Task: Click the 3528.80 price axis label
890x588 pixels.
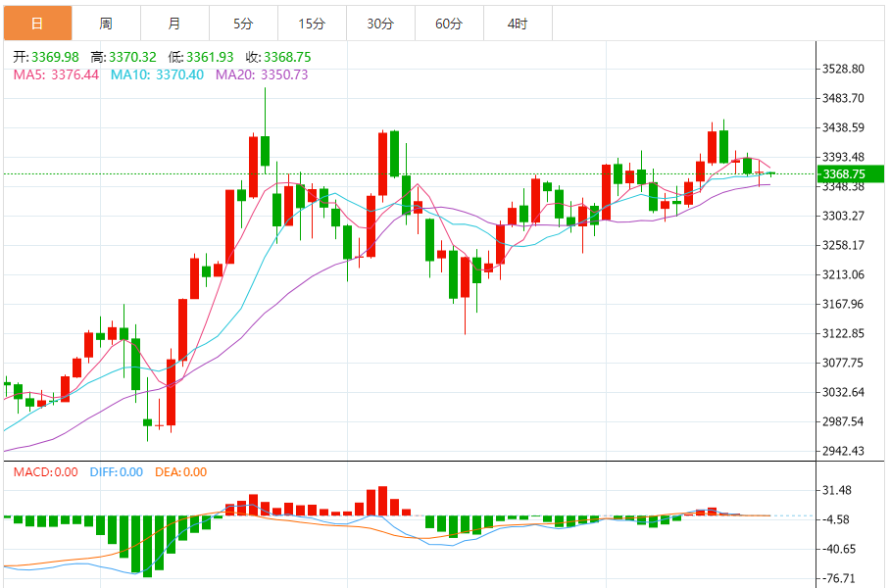Action: tap(844, 69)
